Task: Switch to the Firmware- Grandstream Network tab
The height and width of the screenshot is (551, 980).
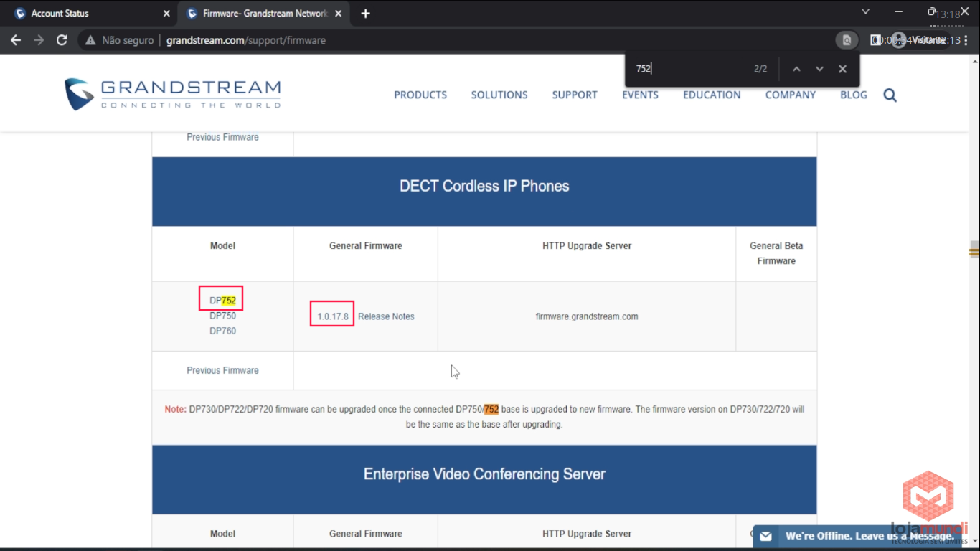Action: (264, 14)
